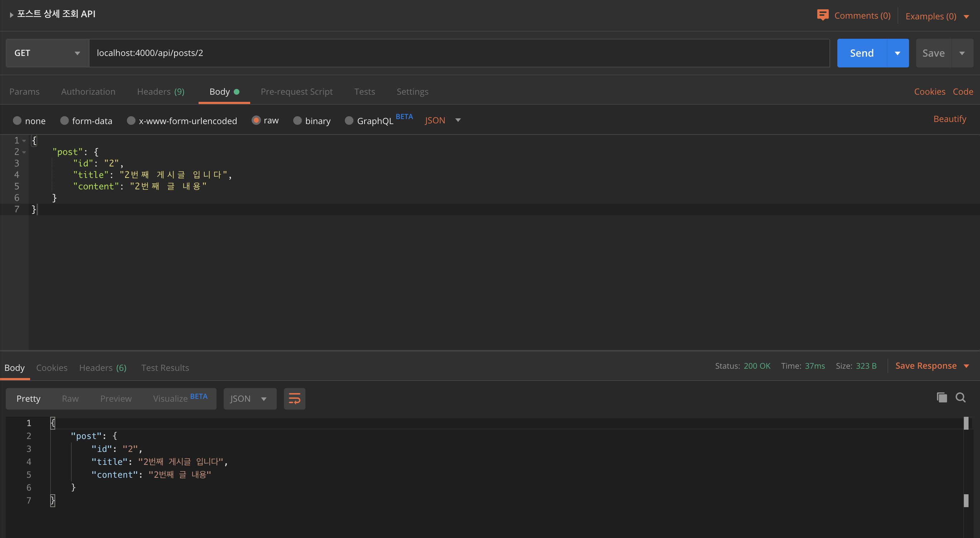Expand the request title triangle
This screenshot has height=538, width=980.
point(11,14)
